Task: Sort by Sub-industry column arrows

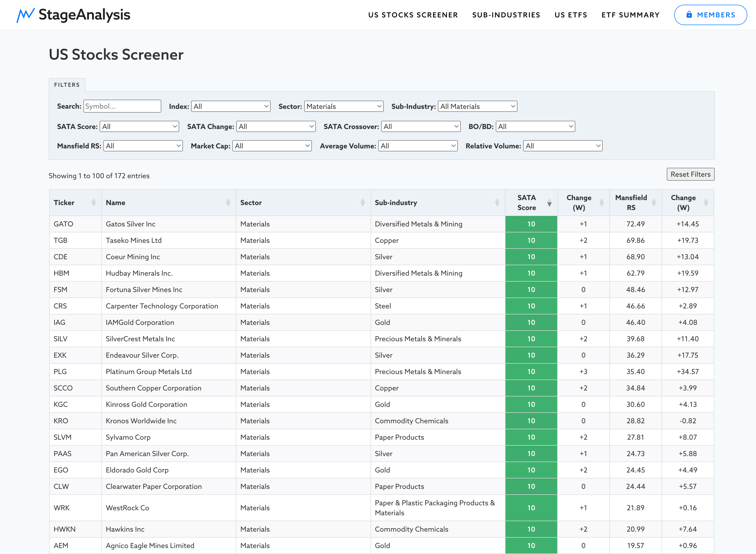Action: tap(497, 203)
